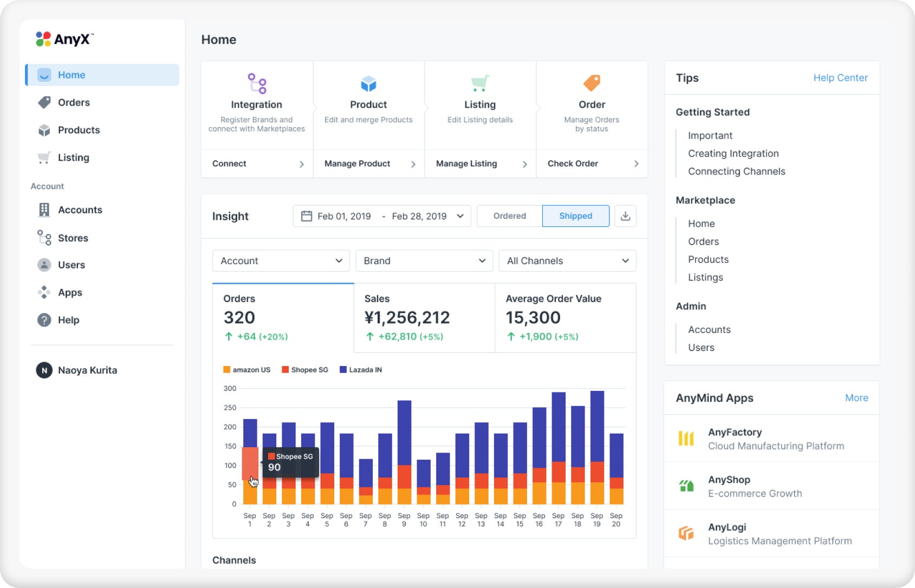This screenshot has width=915, height=588.
Task: Expand the All Channels dropdown
Action: [x=567, y=261]
